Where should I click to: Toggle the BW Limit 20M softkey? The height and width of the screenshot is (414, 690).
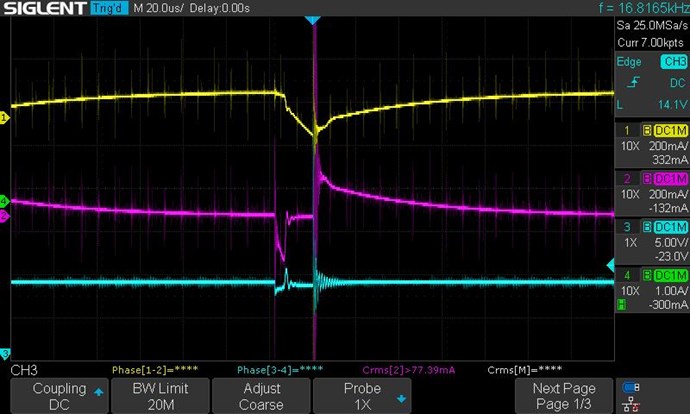click(160, 396)
